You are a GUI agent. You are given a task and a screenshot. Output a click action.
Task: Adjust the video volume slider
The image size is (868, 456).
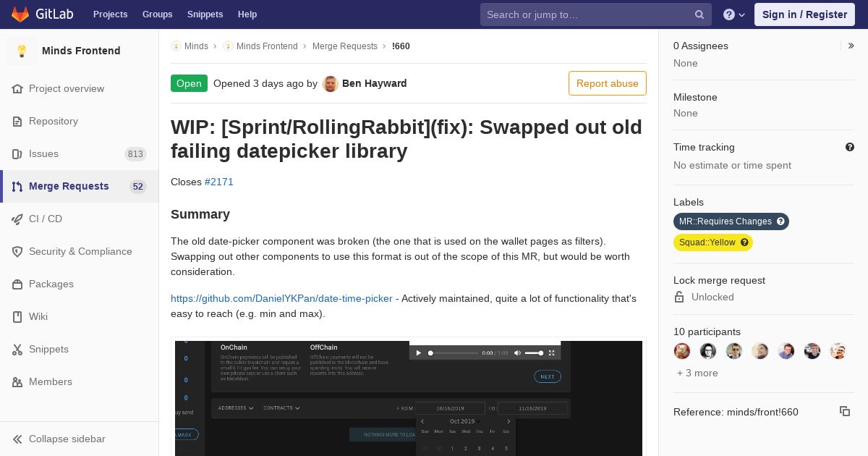(534, 353)
